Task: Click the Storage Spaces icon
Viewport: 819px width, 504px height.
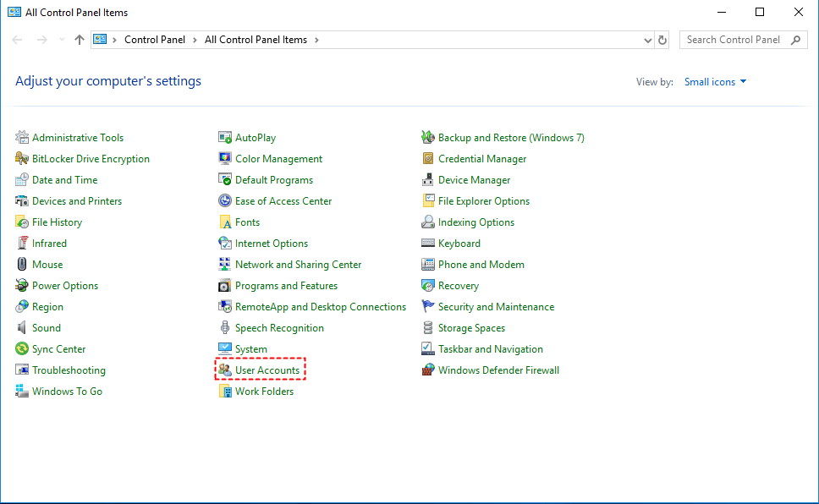Action: pyautogui.click(x=428, y=328)
